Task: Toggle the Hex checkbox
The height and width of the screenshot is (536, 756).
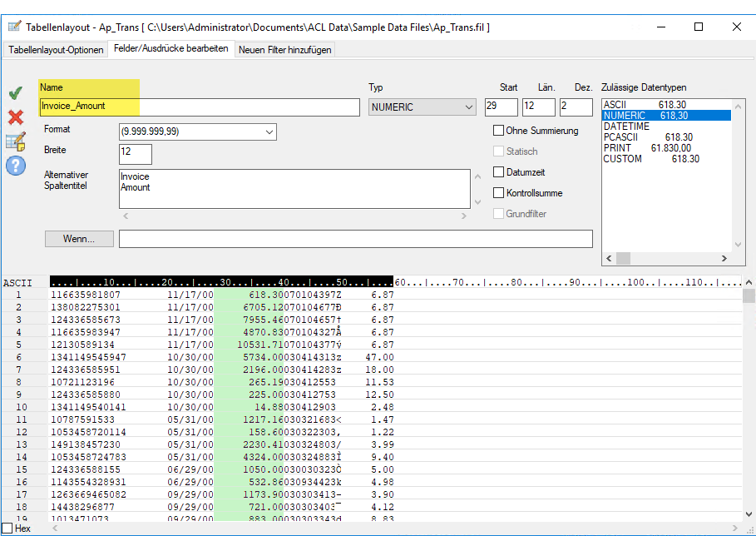Action: 7,529
